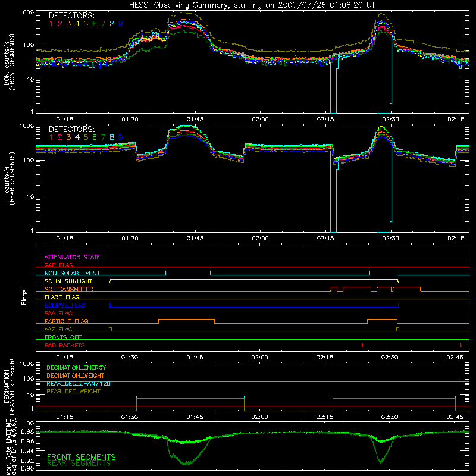Click the 0.90 tick on livetime axis
The height and width of the screenshot is (476, 476).
[x=28, y=468]
